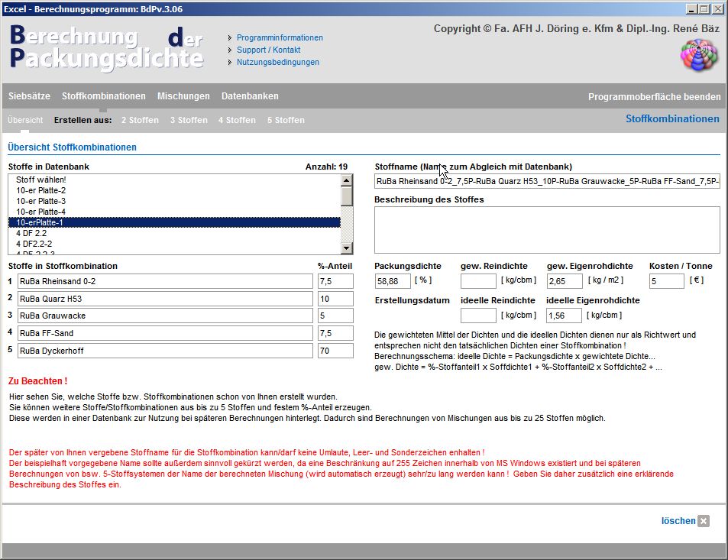
Task: Select the 5 Stoffen tab
Action: [x=286, y=120]
